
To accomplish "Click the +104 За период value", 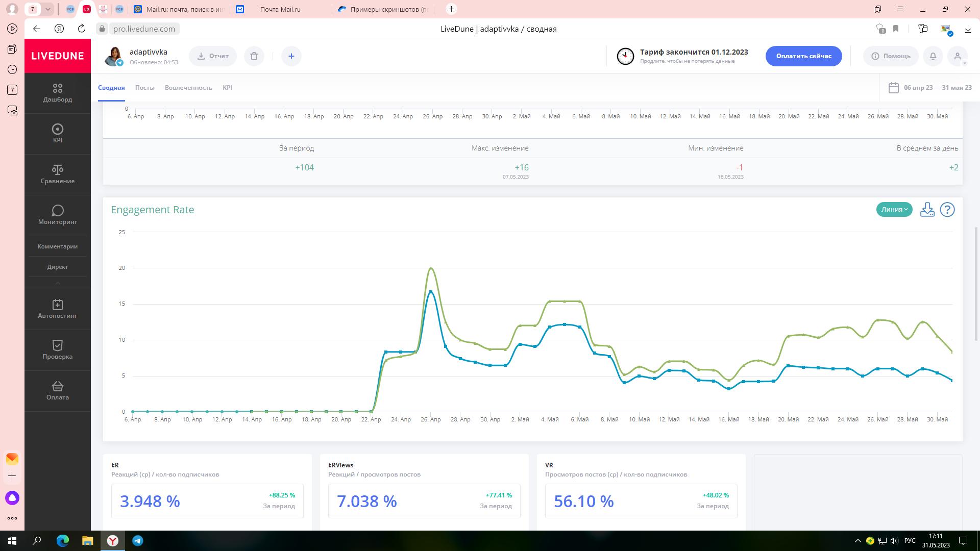I will 305,167.
